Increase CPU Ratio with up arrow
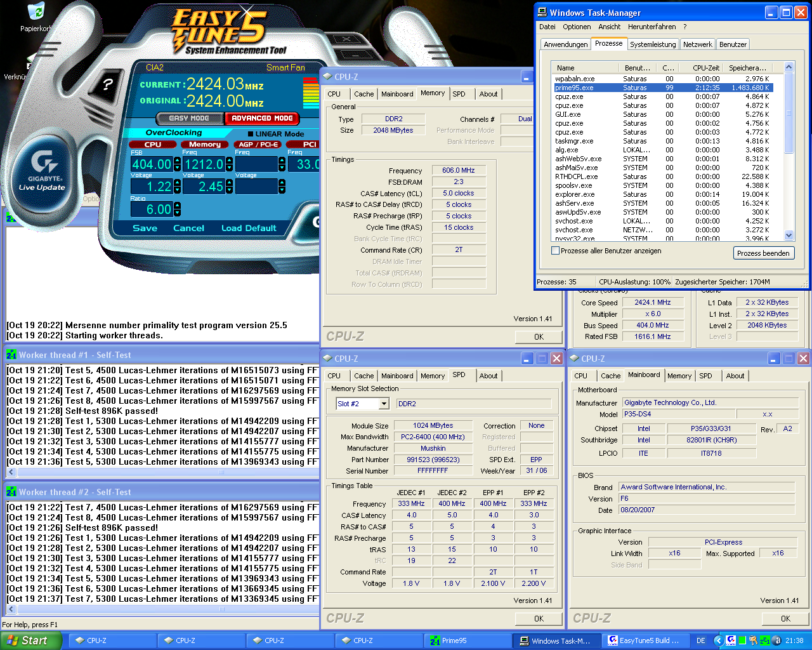 pos(177,206)
